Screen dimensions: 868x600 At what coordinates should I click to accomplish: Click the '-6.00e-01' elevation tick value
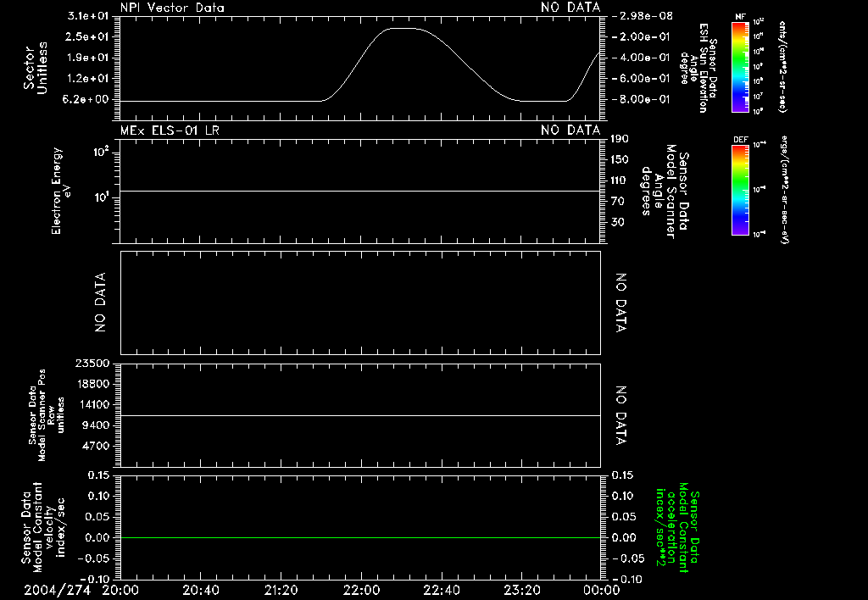641,79
